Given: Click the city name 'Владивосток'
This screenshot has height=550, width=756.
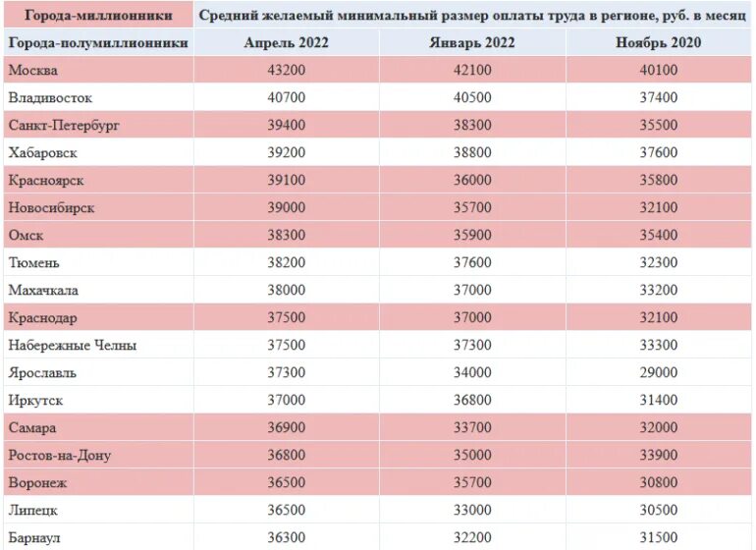Looking at the screenshot, I should [x=50, y=97].
